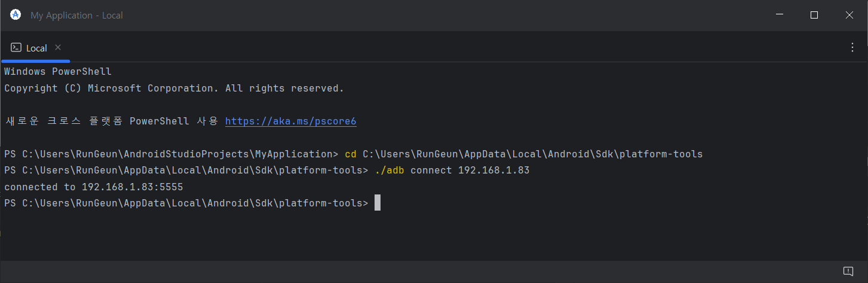This screenshot has width=868, height=283.
Task: Click the yellow "cd" command text
Action: (351, 154)
